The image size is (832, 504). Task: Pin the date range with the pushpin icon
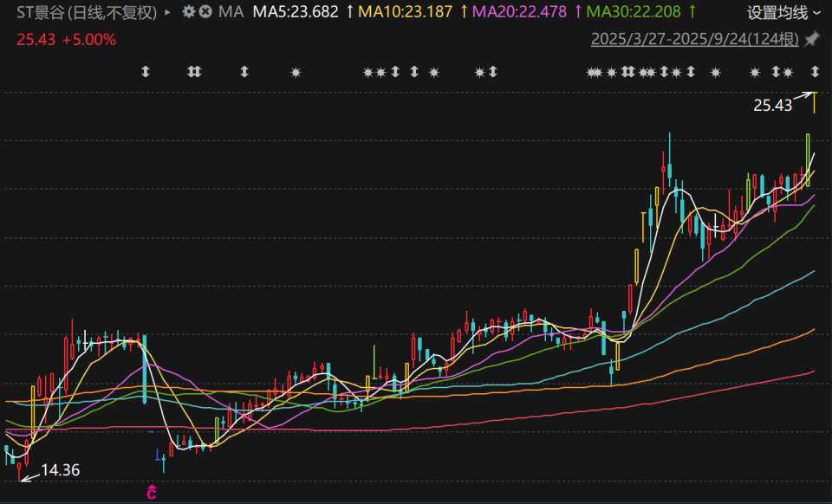[x=812, y=39]
